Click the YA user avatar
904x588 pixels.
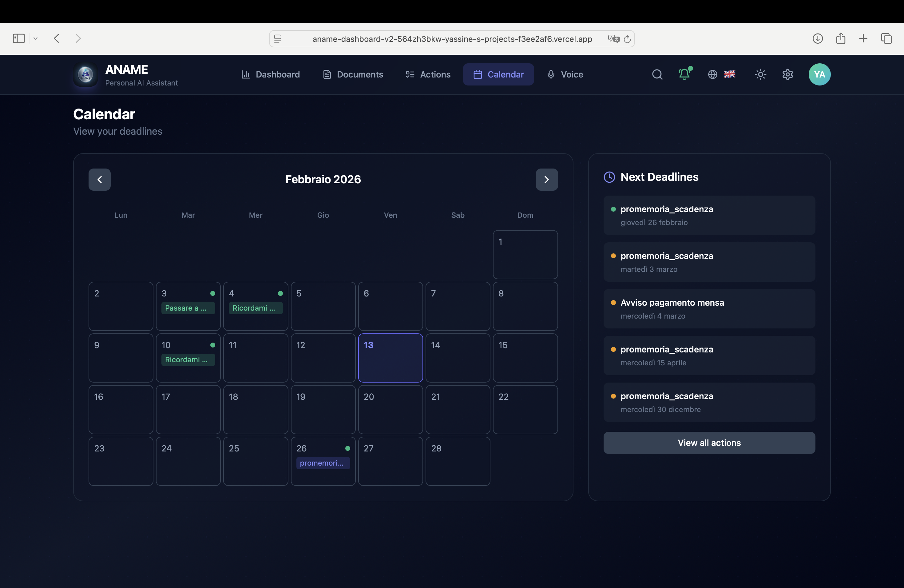819,74
